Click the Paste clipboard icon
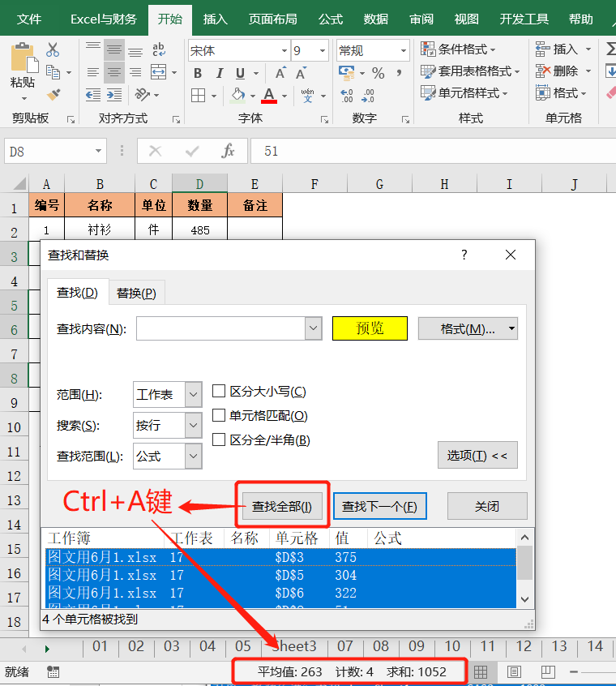Viewport: 616px width, 686px height. pos(24,58)
